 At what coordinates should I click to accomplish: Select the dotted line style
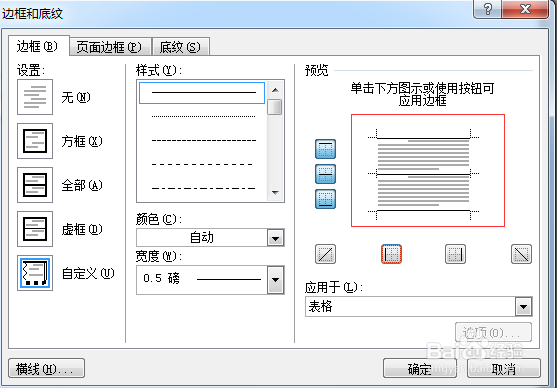(203, 116)
